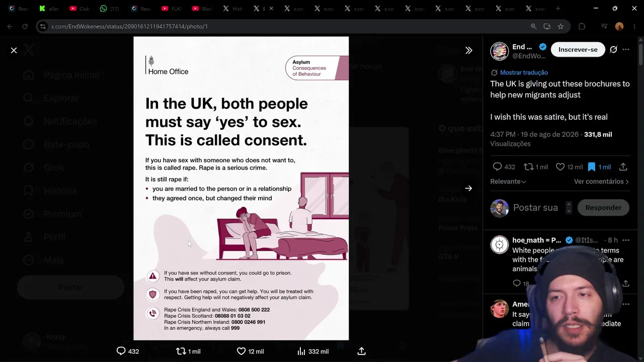Open Grok explain icon beside Inscrever-se
The width and height of the screenshot is (644, 362).
[613, 49]
